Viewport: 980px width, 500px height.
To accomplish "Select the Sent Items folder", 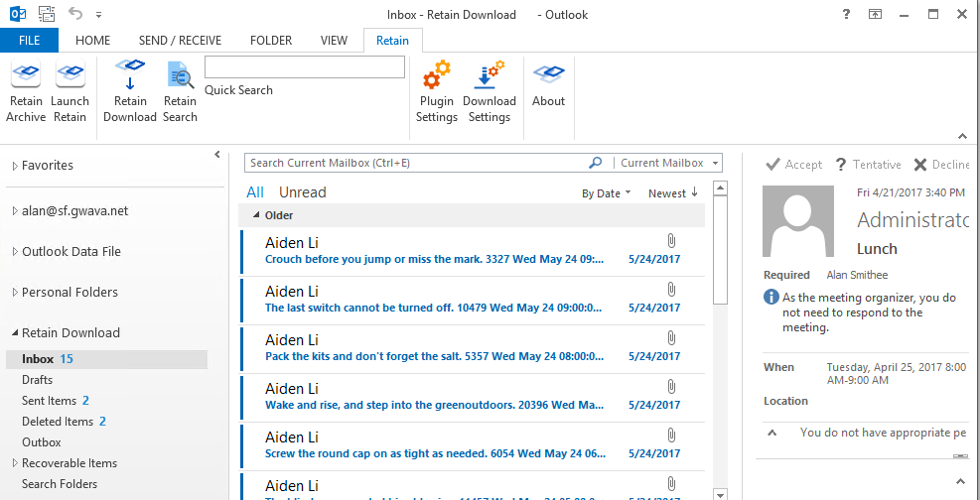I will click(x=49, y=401).
